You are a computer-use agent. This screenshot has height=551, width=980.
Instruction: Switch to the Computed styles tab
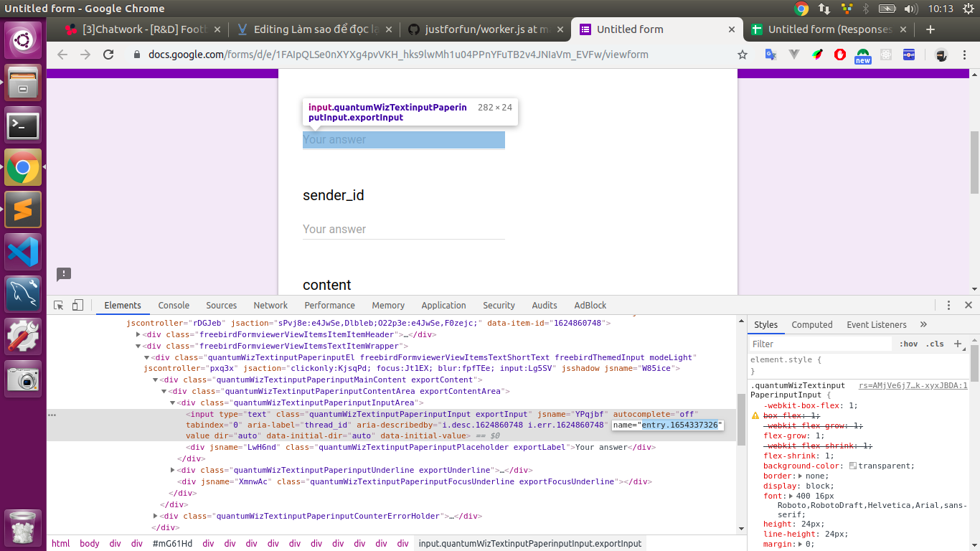pyautogui.click(x=812, y=324)
